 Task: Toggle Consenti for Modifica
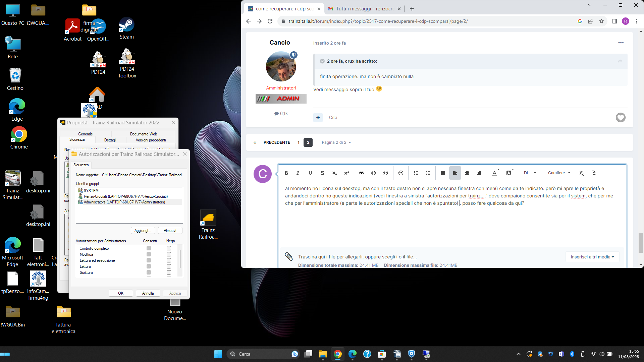pos(149,254)
